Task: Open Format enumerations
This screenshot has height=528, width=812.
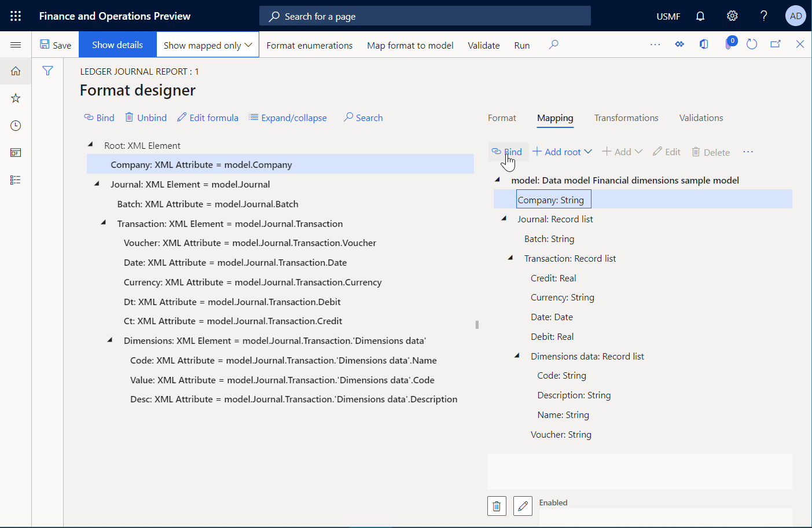Action: click(x=310, y=45)
